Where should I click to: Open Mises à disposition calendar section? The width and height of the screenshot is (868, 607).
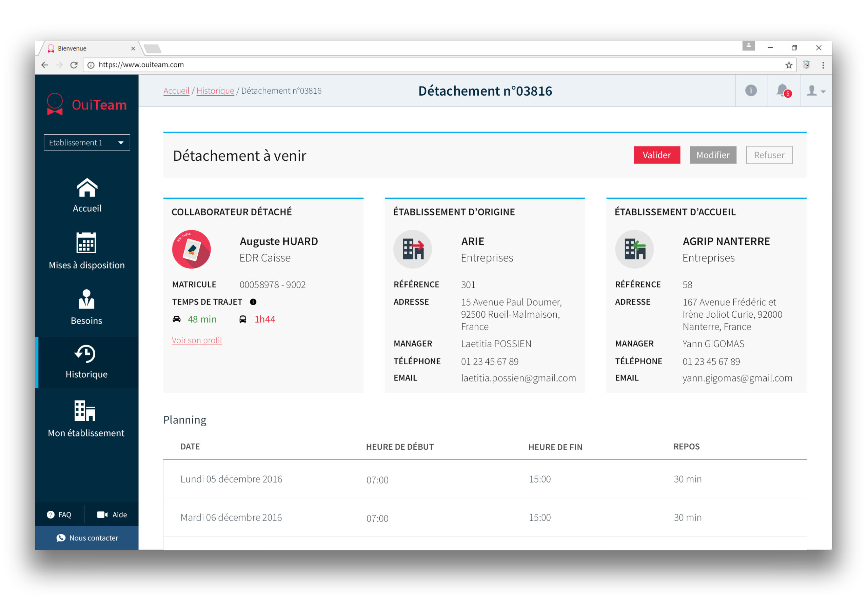pyautogui.click(x=86, y=251)
